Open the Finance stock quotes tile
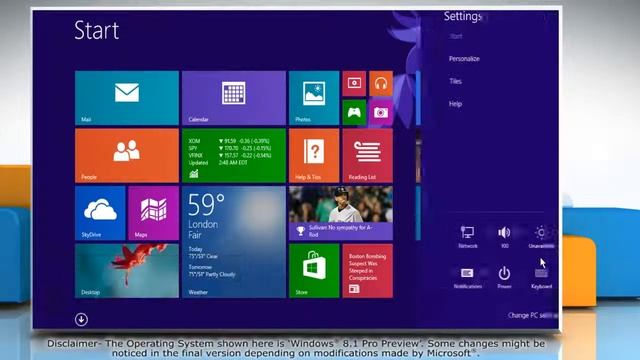 pos(234,156)
